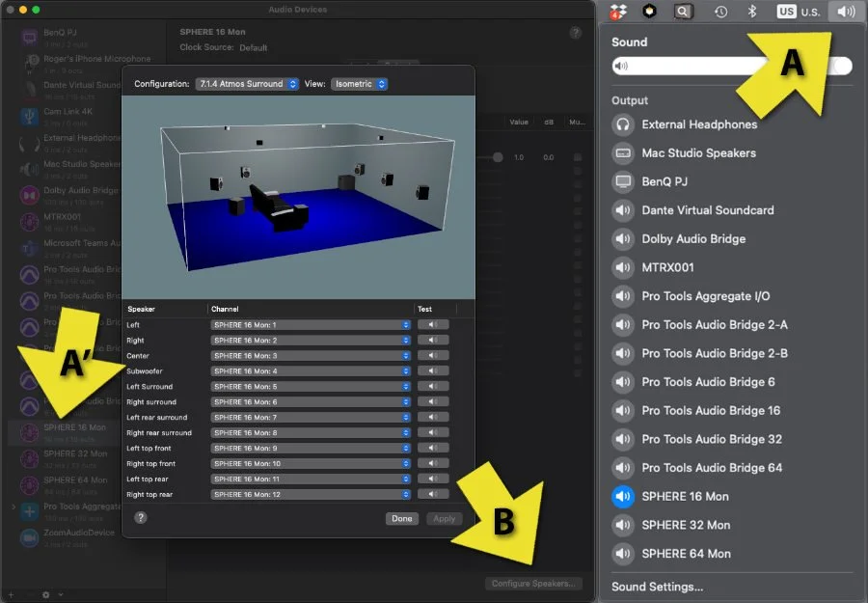Open channel dropdown for Subwoofer
868x603 pixels.
pos(311,371)
